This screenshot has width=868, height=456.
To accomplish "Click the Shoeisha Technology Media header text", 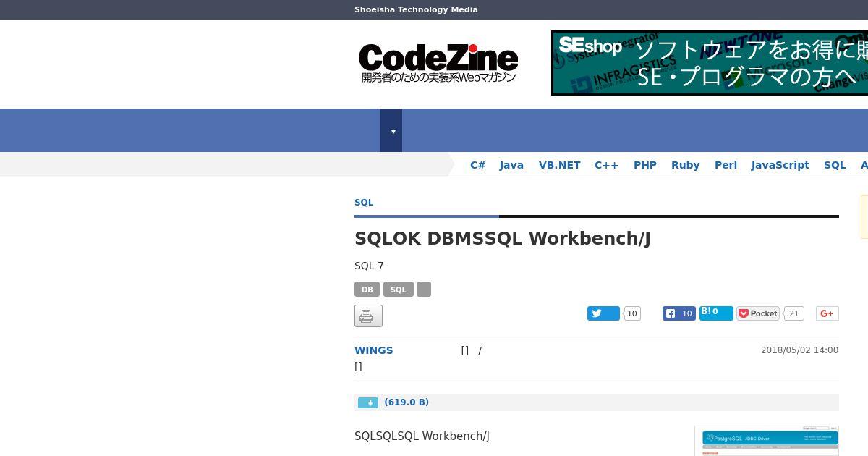I will [416, 9].
